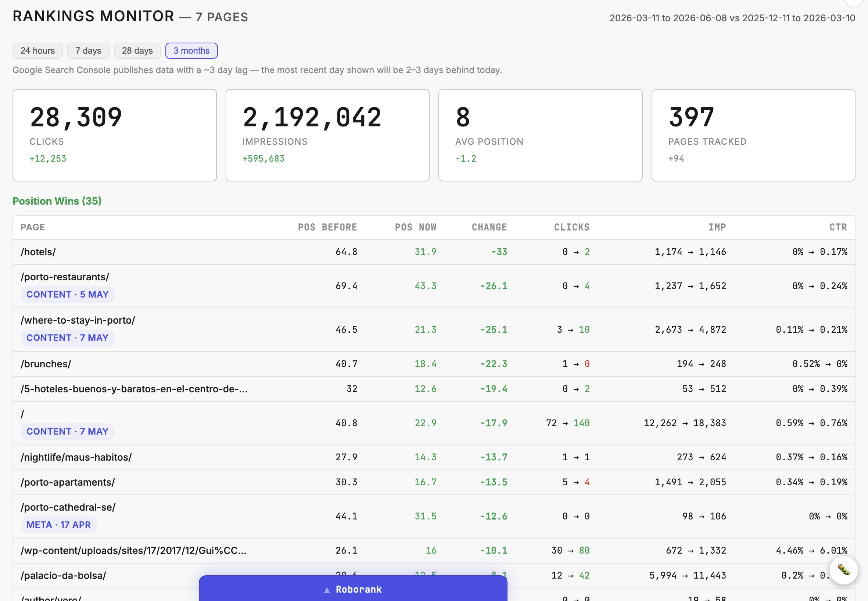The image size is (868, 601).
Task: Click CONTENT · 7 MAY badge under homepage row
Action: pyautogui.click(x=68, y=431)
